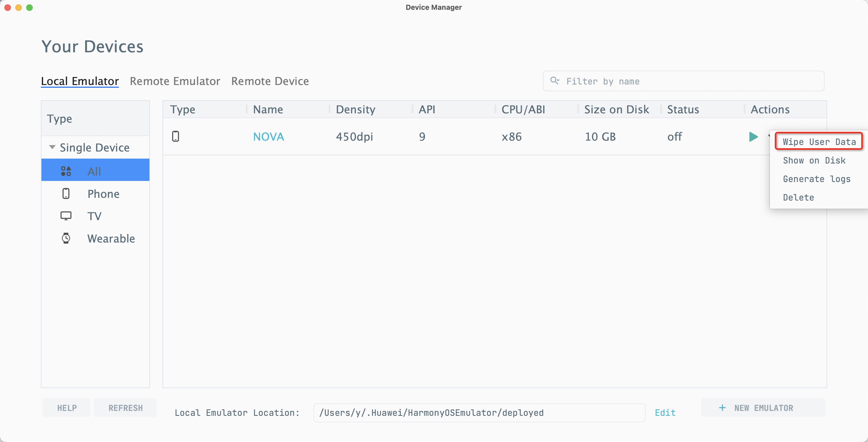Filter devices by Phone type

point(95,194)
